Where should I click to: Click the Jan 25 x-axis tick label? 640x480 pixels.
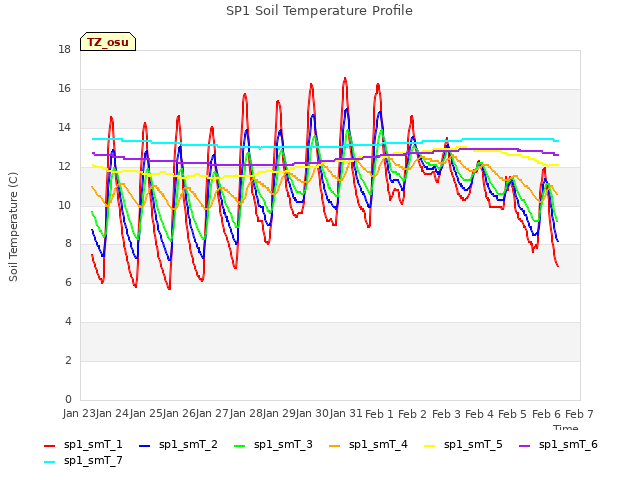[x=145, y=413]
